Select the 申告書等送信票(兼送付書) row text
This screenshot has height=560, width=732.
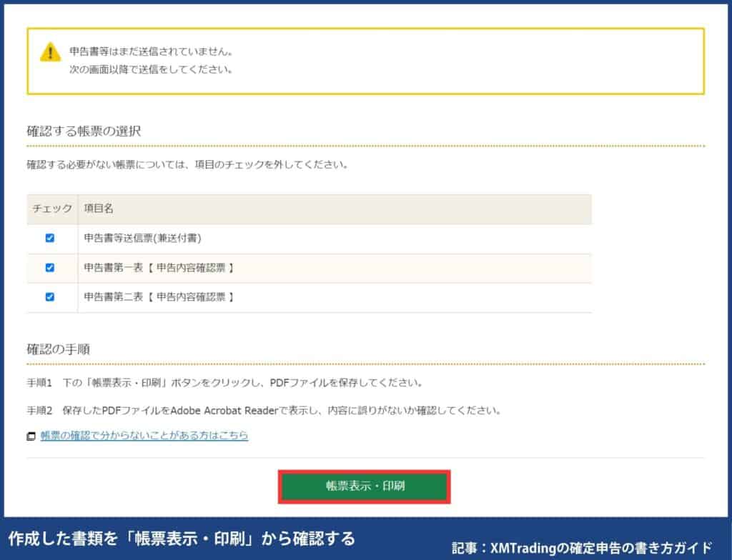[142, 238]
